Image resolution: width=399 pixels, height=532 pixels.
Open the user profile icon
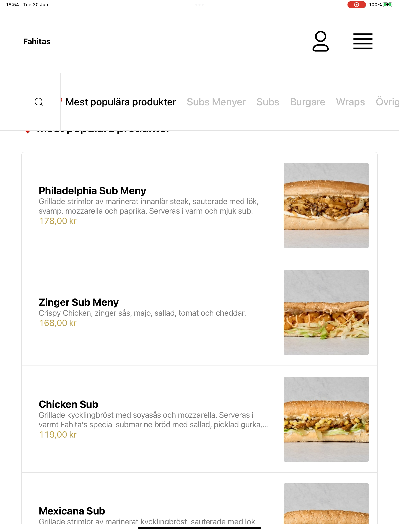(320, 41)
